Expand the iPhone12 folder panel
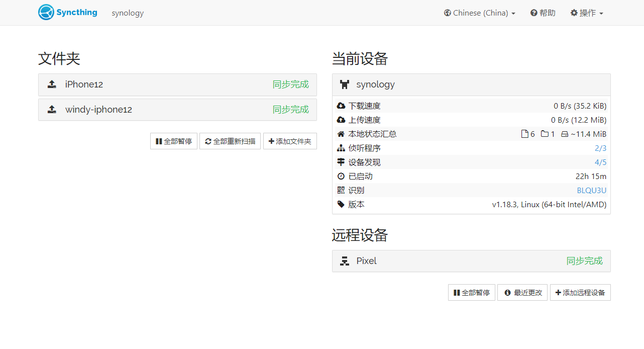 coord(177,84)
